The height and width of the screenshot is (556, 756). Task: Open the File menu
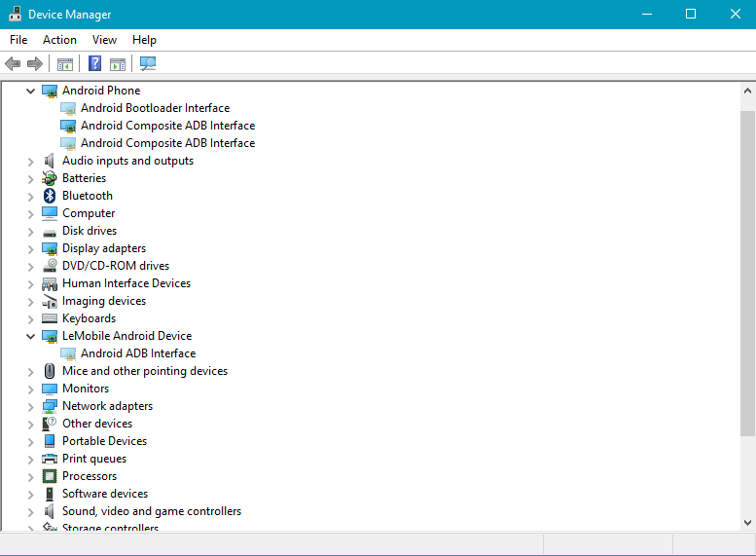click(x=18, y=40)
